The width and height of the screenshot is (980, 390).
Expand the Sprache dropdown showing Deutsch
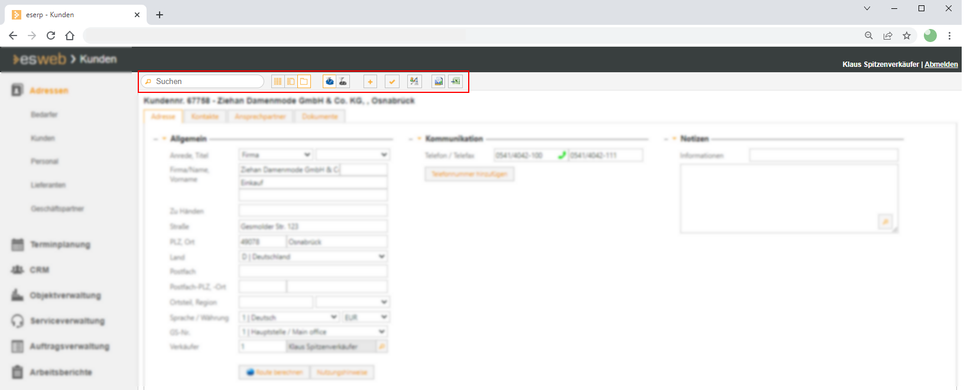tap(289, 318)
